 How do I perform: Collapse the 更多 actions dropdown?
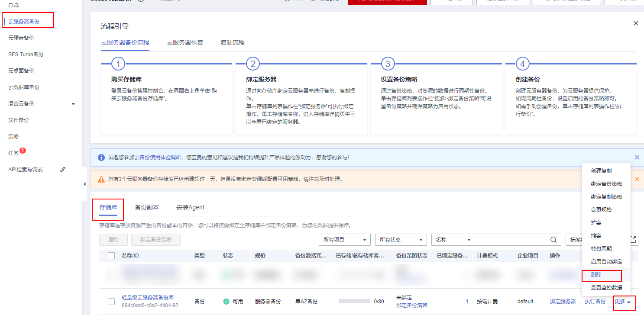[623, 302]
